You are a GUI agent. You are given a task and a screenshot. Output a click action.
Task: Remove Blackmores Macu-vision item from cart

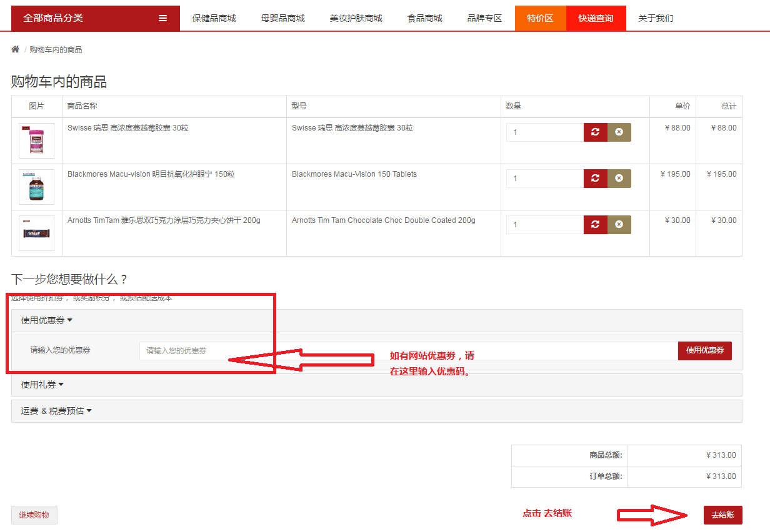(x=619, y=179)
